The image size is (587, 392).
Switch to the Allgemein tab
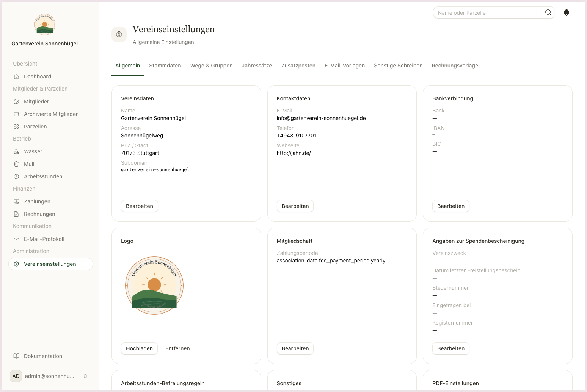click(x=128, y=66)
